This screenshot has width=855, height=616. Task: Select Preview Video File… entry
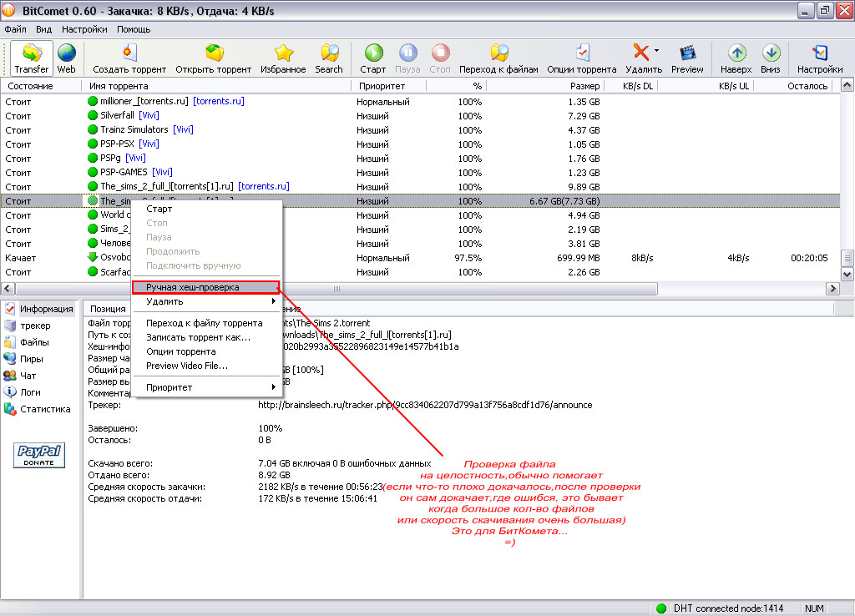(207, 366)
